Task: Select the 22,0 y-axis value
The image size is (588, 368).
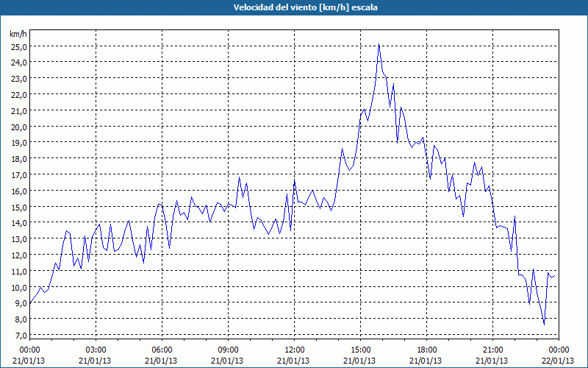Action: 20,95
